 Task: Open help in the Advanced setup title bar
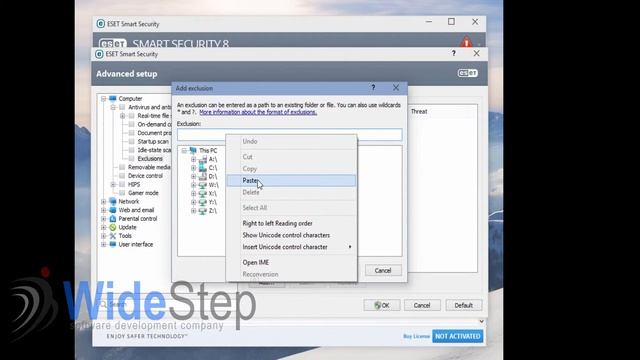(x=453, y=53)
